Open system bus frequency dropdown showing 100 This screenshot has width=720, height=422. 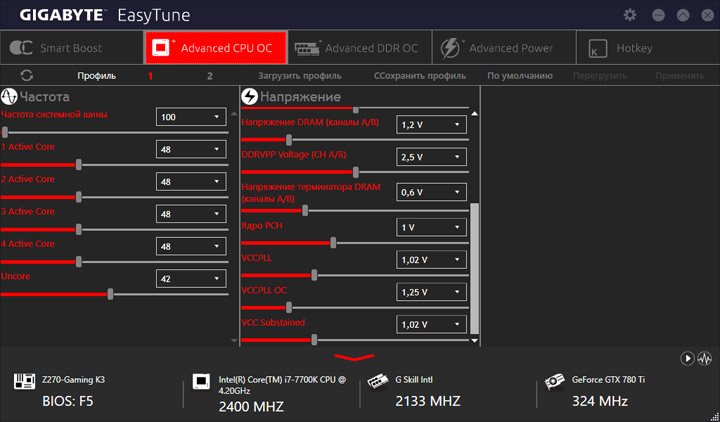click(x=191, y=117)
